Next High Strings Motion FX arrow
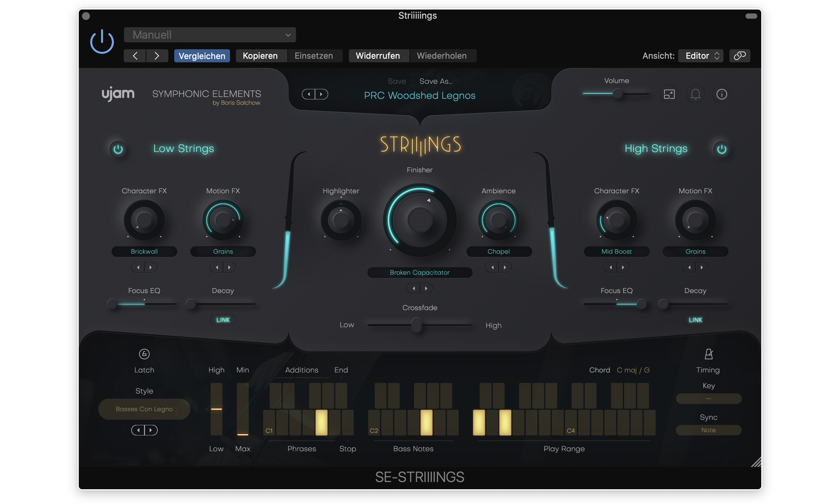840x504 pixels. tap(702, 267)
